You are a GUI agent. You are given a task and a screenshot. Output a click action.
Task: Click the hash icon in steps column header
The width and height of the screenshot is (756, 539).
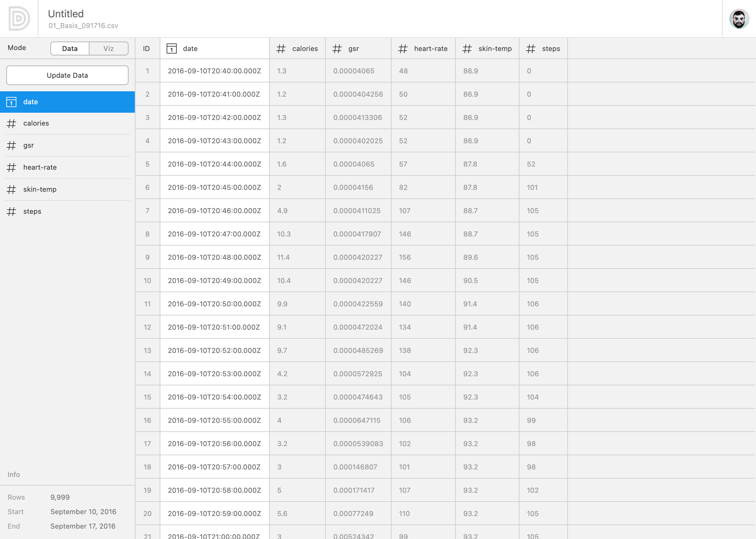[x=531, y=49]
